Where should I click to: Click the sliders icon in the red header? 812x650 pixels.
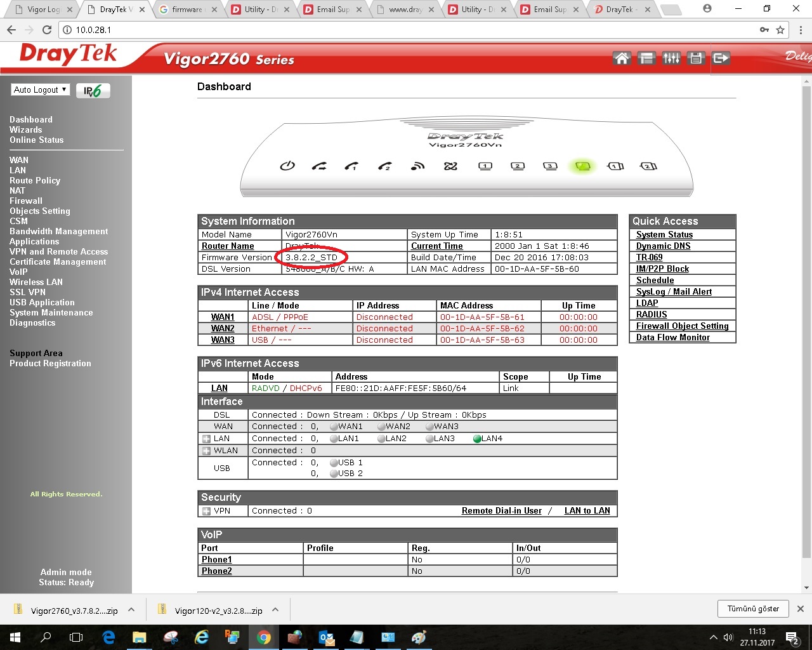coord(671,58)
